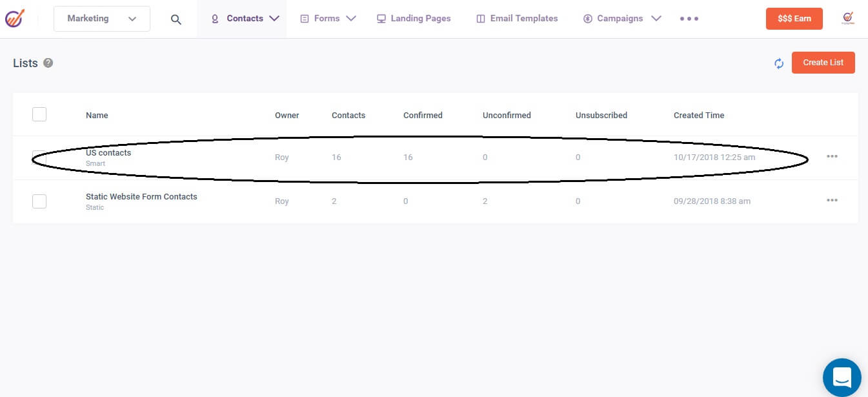Open the help icon next to Lists heading
The width and height of the screenshot is (868, 397).
pos(48,63)
